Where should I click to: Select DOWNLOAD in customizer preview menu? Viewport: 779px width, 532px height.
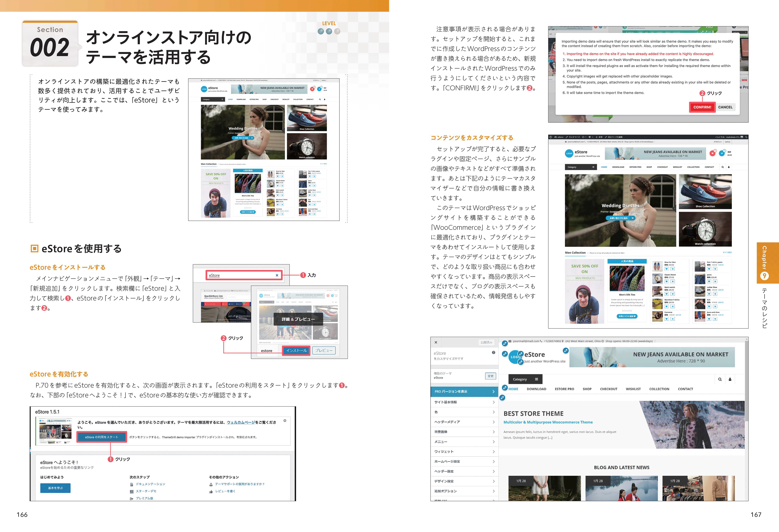pos(536,389)
